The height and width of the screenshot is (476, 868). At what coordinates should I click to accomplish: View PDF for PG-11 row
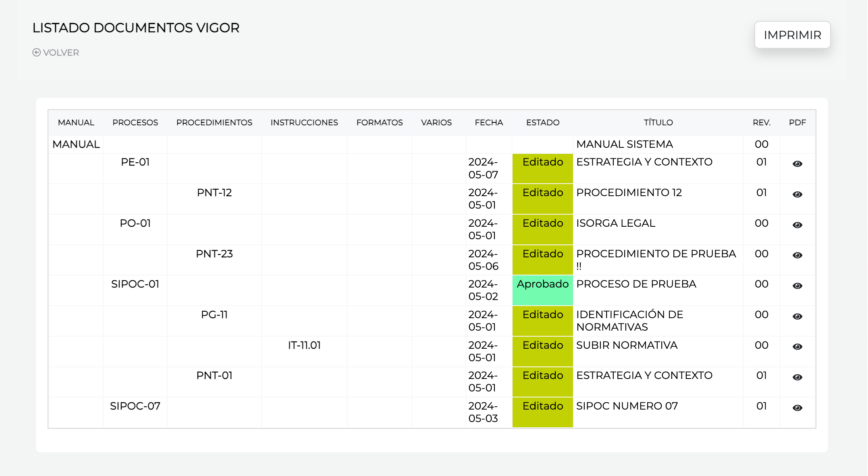click(797, 317)
